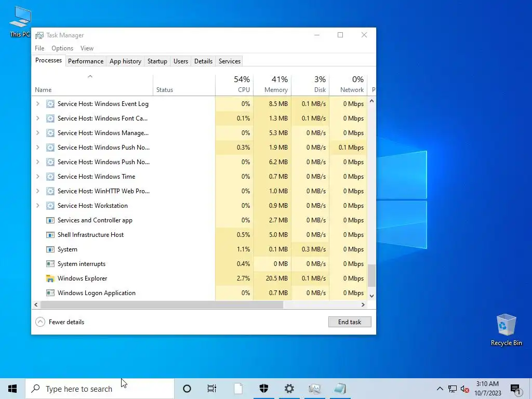Click the taskbar clock showing 3:10 AM
The height and width of the screenshot is (399, 532).
tap(487, 389)
